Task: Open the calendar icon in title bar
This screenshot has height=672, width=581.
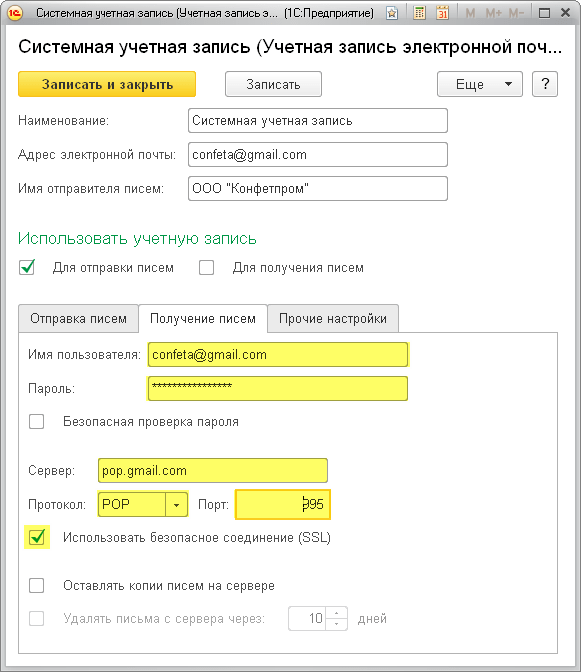Action: 443,13
